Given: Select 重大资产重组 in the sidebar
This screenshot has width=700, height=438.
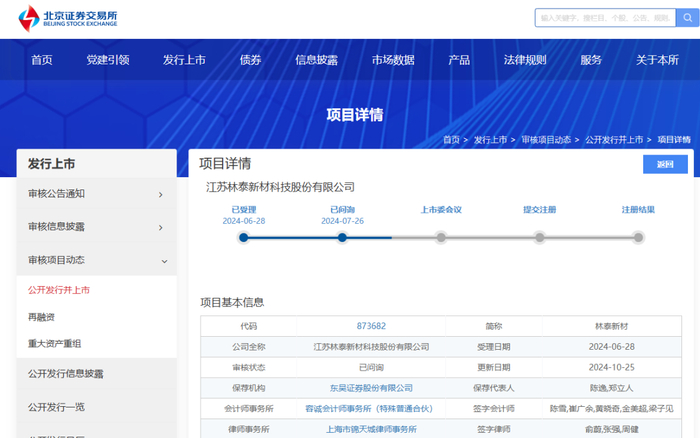Looking at the screenshot, I should tap(55, 344).
